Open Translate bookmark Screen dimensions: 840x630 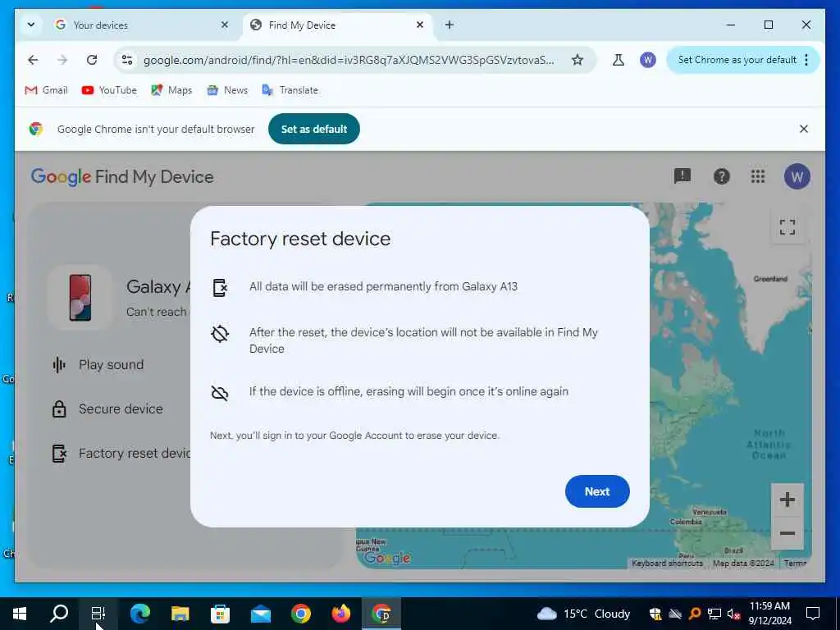click(290, 90)
